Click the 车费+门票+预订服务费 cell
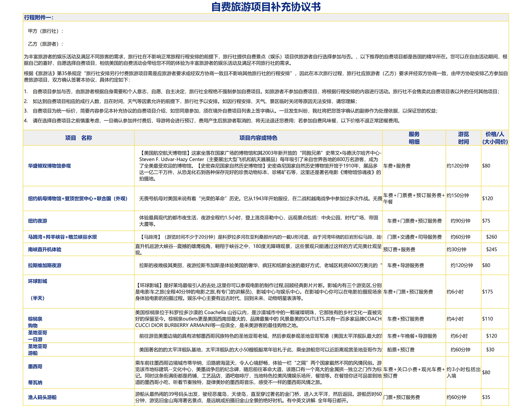This screenshot has width=532, height=406. tap(414, 292)
